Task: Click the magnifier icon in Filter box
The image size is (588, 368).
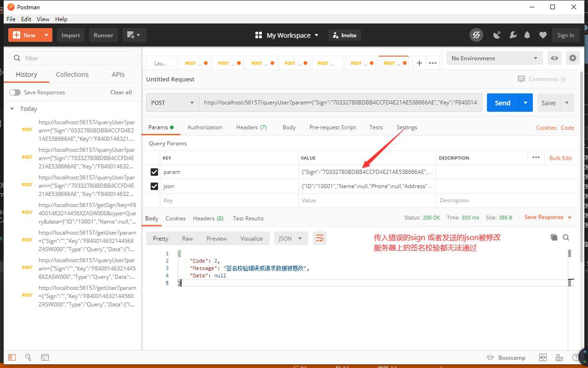Action: (x=17, y=58)
